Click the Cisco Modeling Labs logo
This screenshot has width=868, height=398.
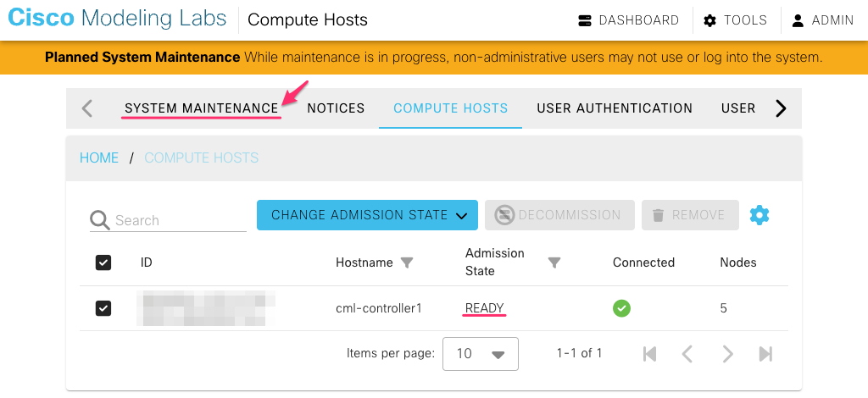coord(117,19)
